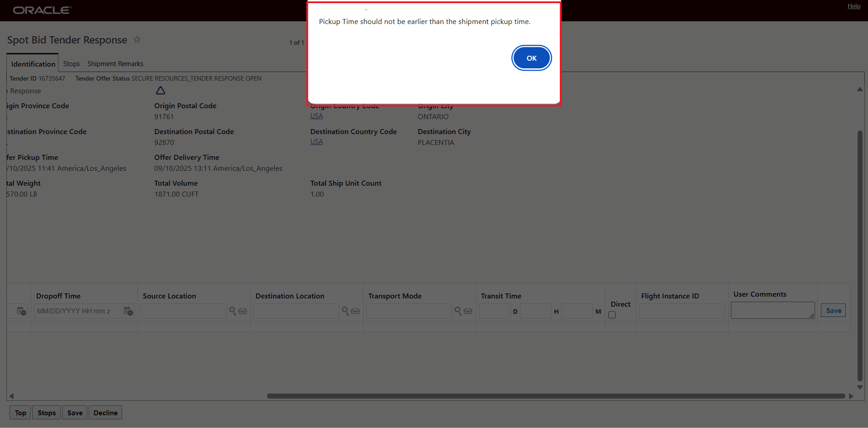Open the calendar picker for Dropoff Time

click(128, 311)
